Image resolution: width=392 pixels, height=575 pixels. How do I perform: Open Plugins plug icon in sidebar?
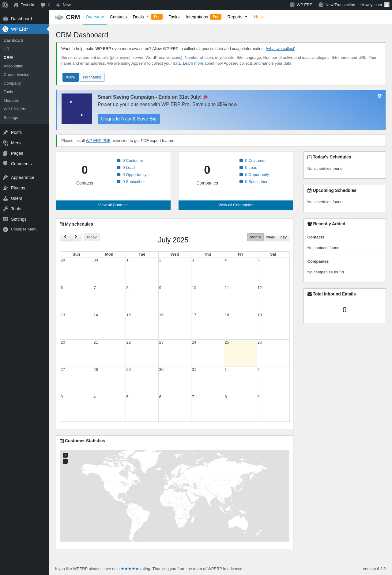pyautogui.click(x=6, y=188)
